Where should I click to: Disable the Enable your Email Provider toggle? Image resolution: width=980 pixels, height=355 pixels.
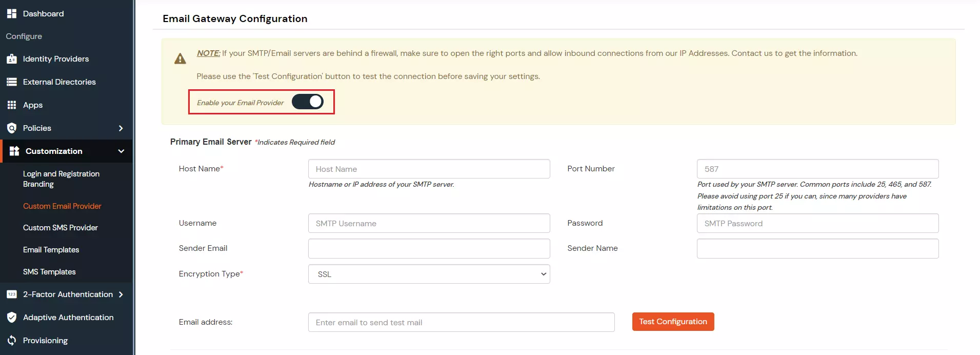pyautogui.click(x=308, y=102)
